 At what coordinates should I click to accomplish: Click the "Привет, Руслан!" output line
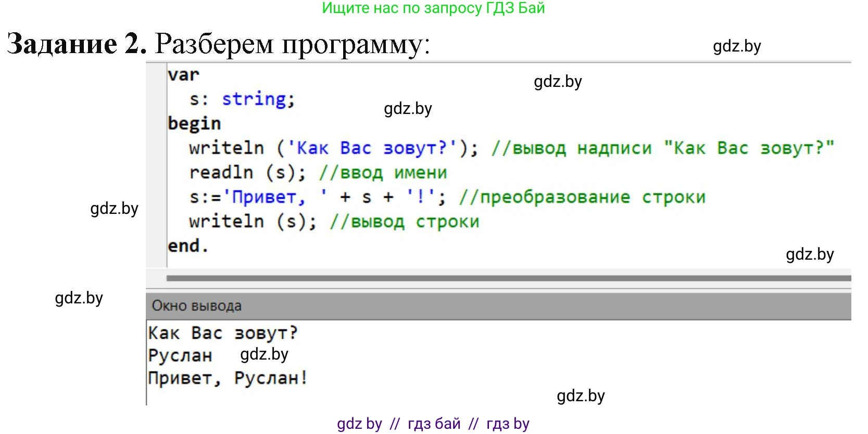click(228, 378)
